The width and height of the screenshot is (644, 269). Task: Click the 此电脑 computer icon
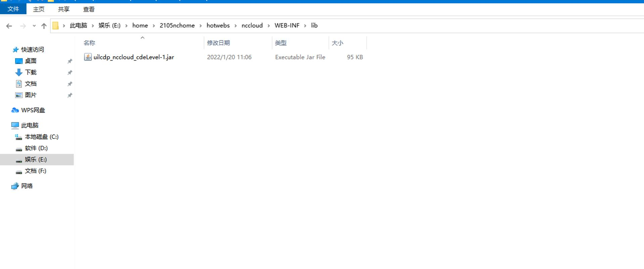tap(15, 125)
